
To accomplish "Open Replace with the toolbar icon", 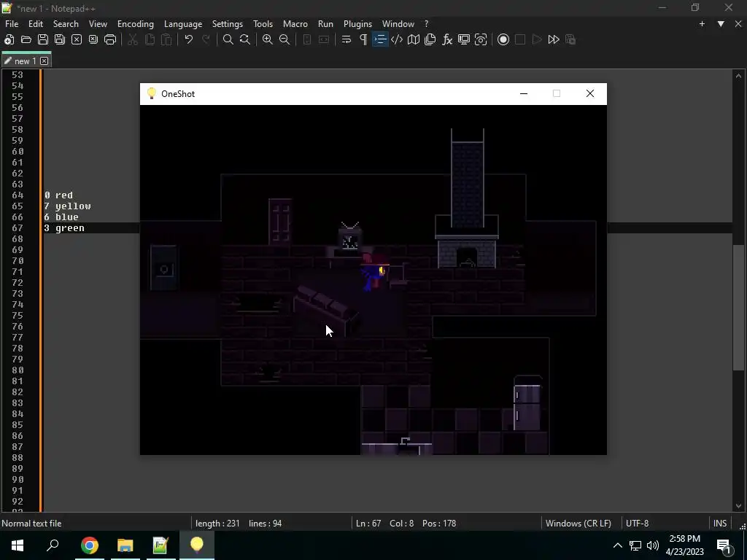I will pos(245,39).
